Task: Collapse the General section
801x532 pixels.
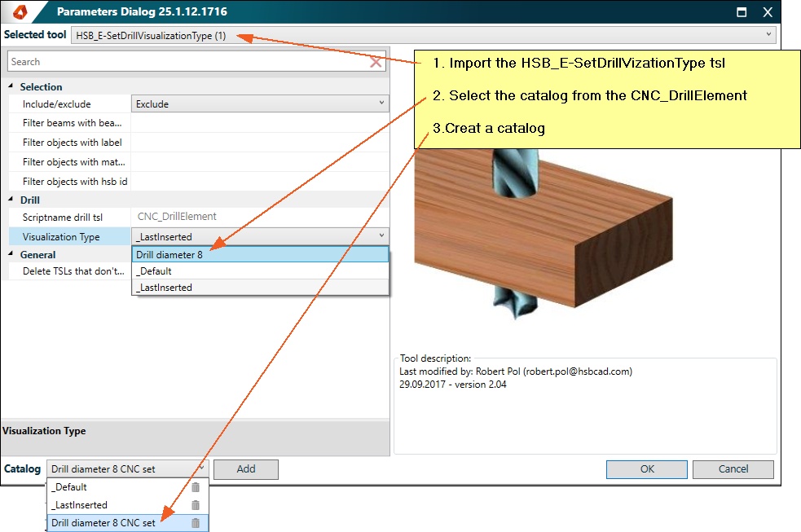Action: click(x=11, y=253)
